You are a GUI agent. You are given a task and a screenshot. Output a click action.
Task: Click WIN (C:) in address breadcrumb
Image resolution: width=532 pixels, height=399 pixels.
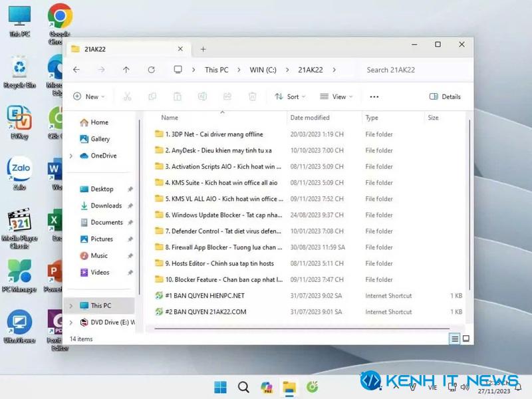click(x=263, y=70)
